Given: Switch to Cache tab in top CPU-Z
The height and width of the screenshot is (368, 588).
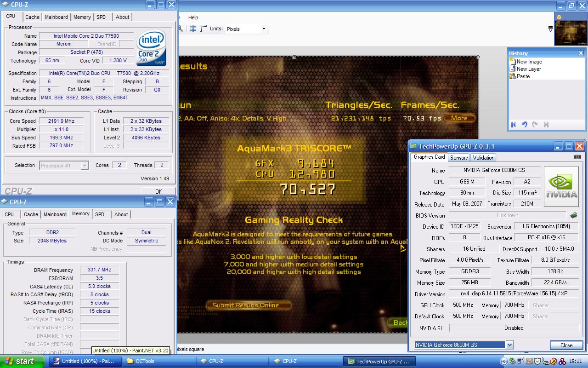Looking at the screenshot, I should pos(32,17).
